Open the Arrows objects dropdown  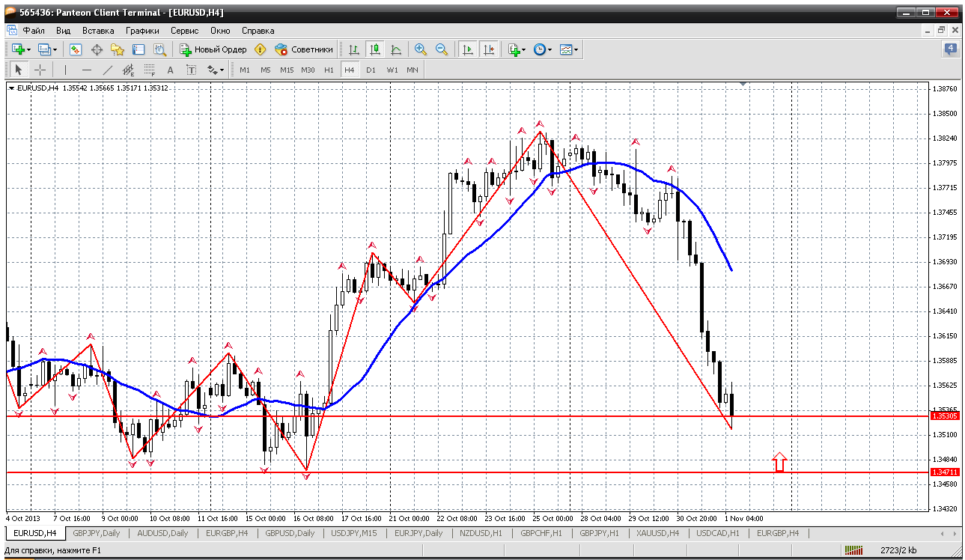coord(215,70)
